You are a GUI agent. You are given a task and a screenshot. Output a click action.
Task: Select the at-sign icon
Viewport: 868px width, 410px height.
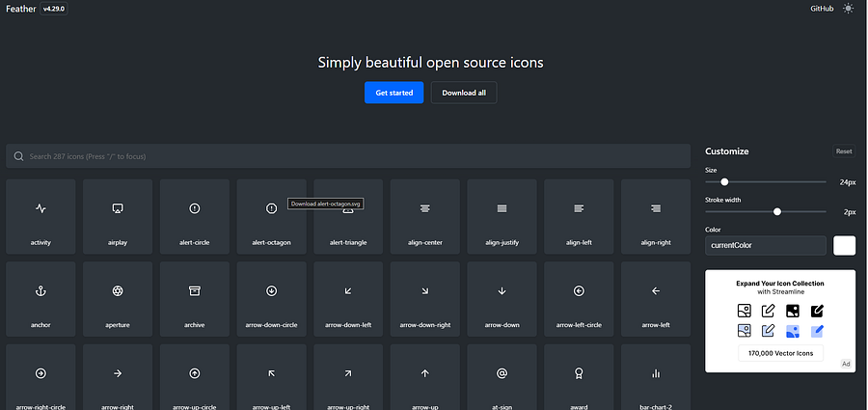click(502, 377)
